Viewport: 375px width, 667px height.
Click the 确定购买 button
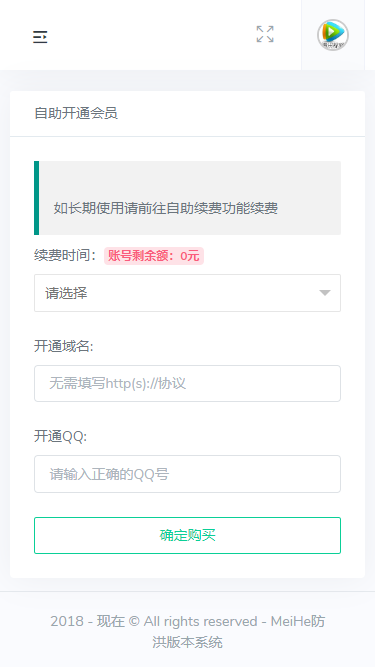click(187, 535)
